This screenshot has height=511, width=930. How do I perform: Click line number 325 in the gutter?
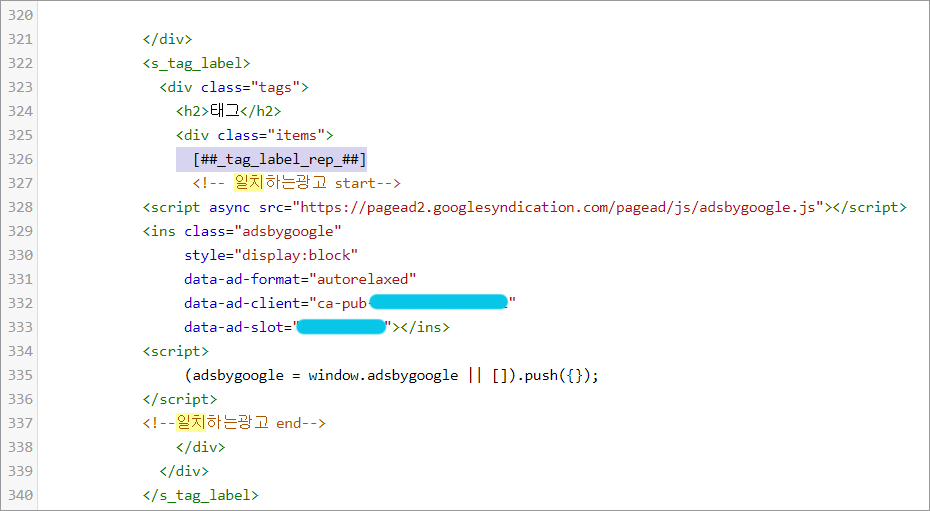[21, 135]
